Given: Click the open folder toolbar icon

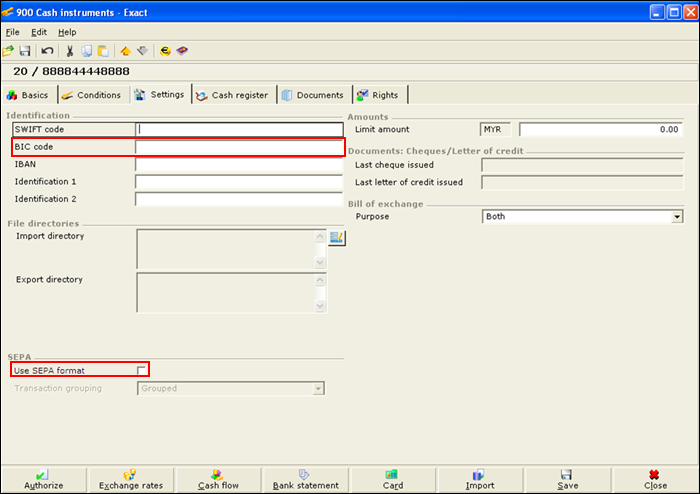Looking at the screenshot, I should 9,50.
